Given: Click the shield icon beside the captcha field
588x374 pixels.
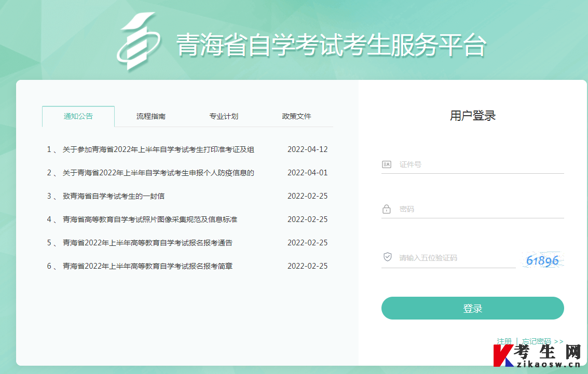Looking at the screenshot, I should coord(387,257).
